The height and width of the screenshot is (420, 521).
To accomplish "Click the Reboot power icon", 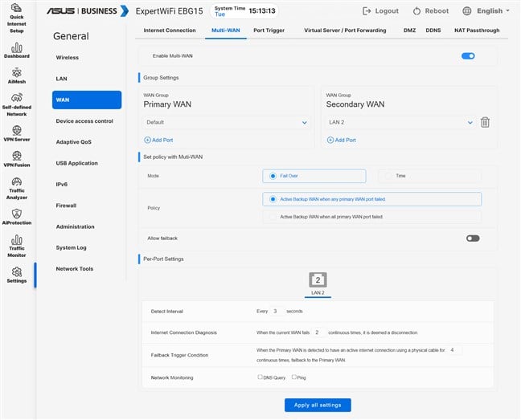I will click(416, 11).
